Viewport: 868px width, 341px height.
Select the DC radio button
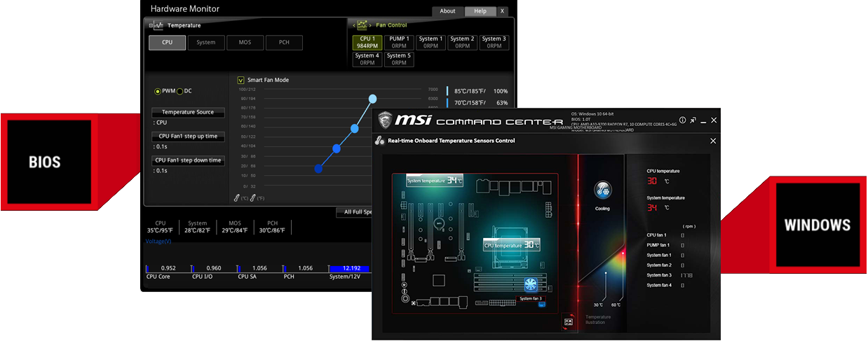tap(179, 91)
